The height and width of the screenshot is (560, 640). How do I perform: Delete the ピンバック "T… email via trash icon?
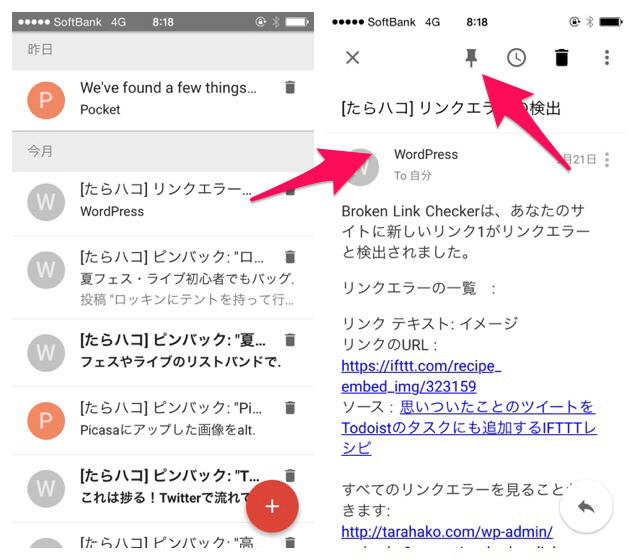tap(290, 475)
